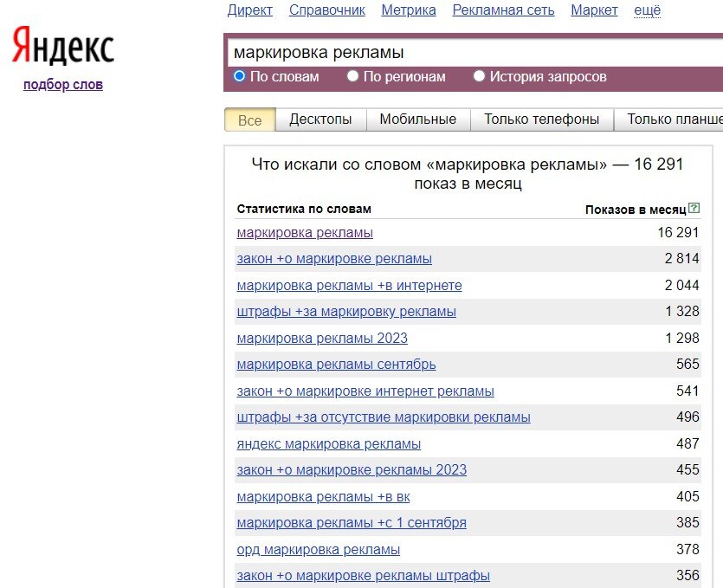Click the 565 impressions value

688,364
